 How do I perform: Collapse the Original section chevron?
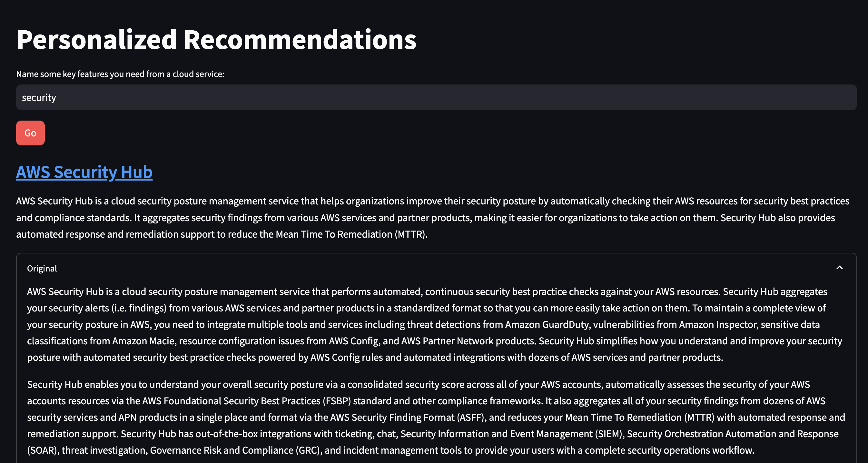point(839,268)
